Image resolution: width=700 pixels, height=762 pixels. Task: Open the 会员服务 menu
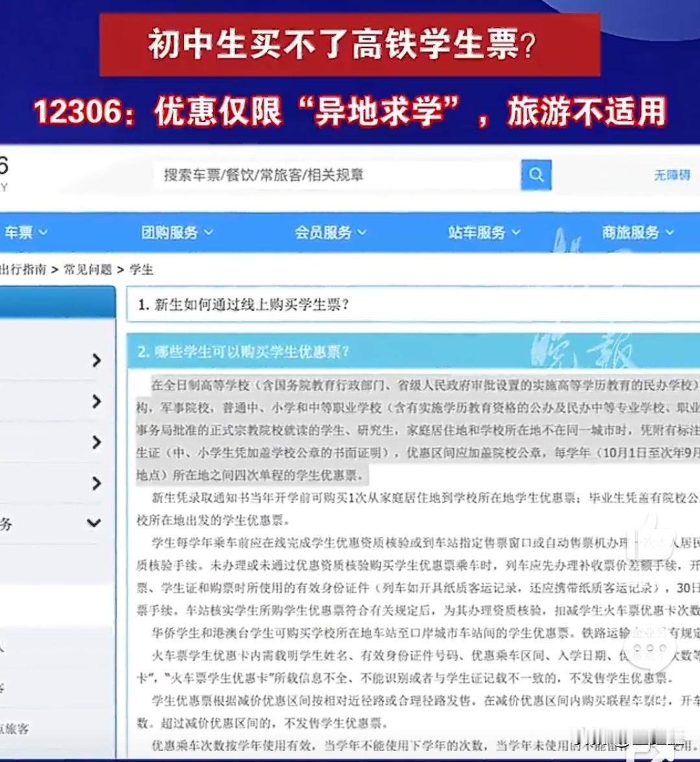(x=331, y=232)
